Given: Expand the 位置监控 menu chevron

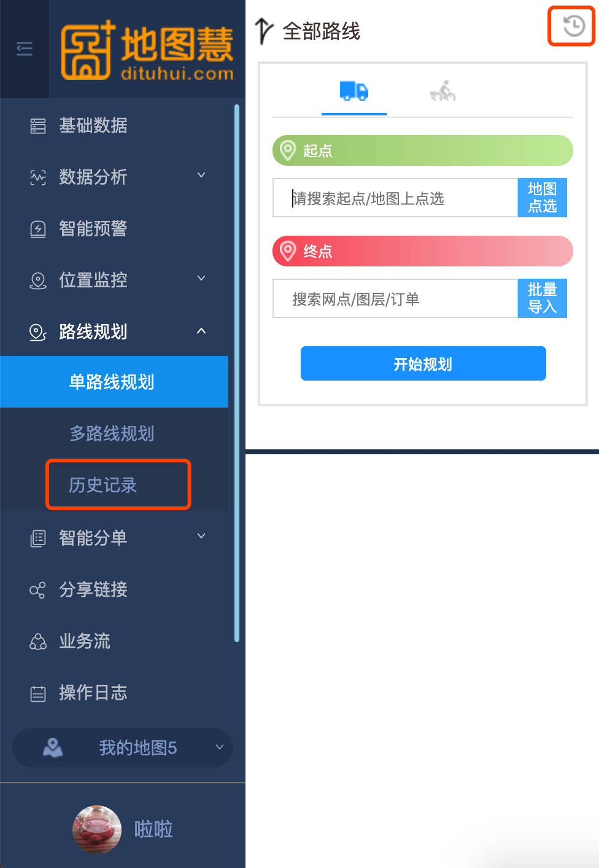Looking at the screenshot, I should click(x=201, y=279).
